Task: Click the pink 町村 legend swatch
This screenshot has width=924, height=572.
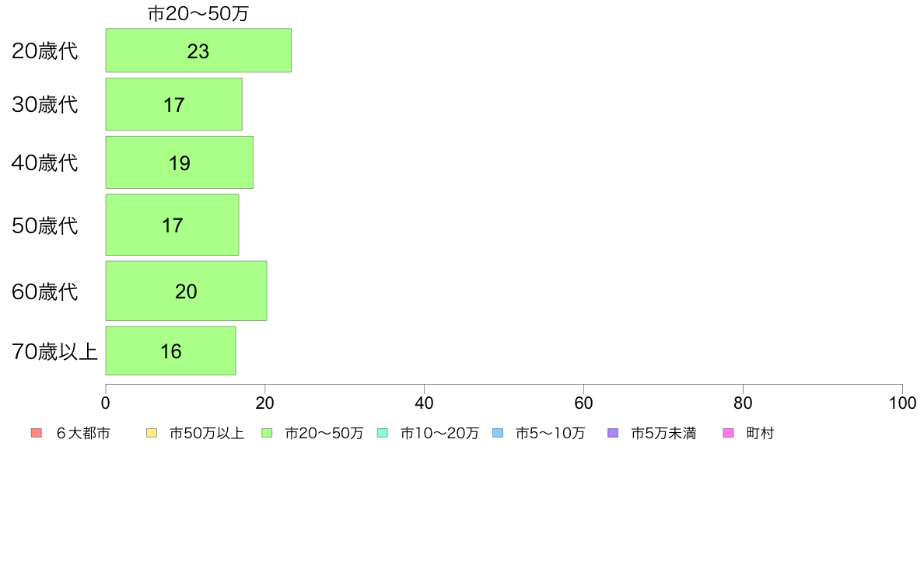Action: pyautogui.click(x=728, y=433)
